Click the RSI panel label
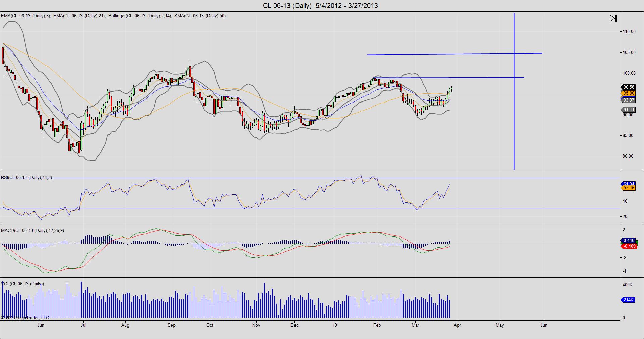 (x=26, y=177)
